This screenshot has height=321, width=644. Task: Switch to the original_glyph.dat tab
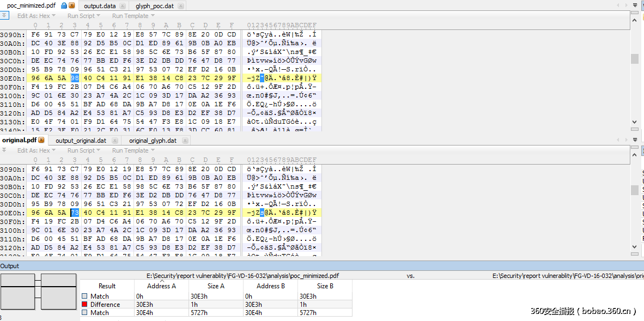(x=153, y=141)
